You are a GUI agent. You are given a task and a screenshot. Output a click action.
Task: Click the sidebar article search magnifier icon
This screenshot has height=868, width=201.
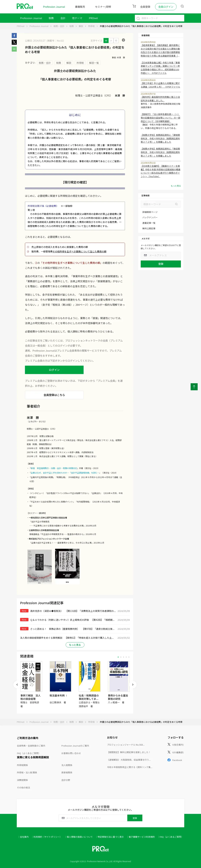[x=176, y=204]
